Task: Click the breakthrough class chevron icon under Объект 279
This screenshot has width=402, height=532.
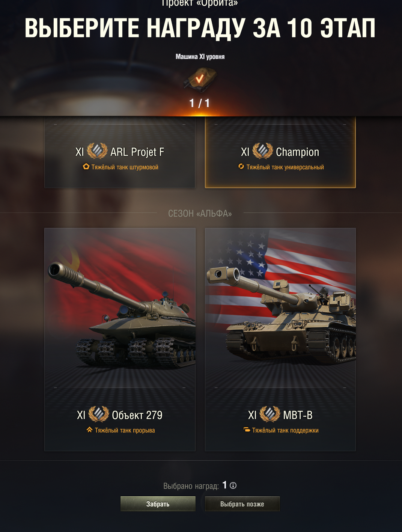Action: 89,430
